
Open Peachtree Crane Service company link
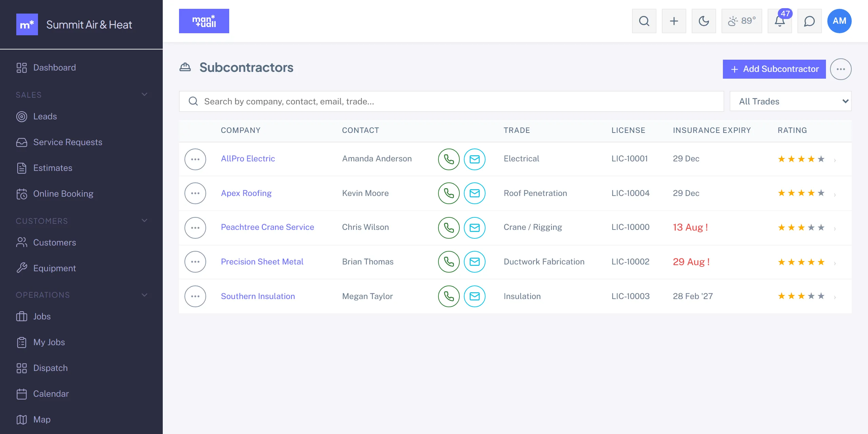click(268, 227)
